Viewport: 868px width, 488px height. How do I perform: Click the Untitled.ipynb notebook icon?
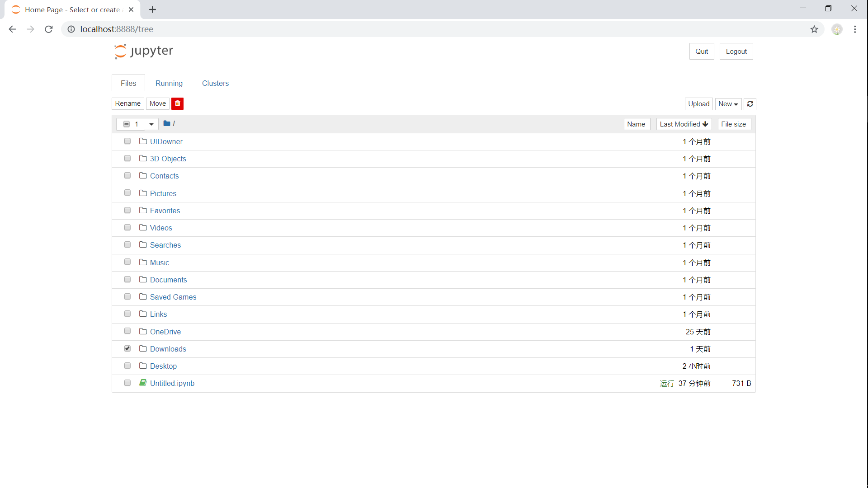tap(143, 383)
